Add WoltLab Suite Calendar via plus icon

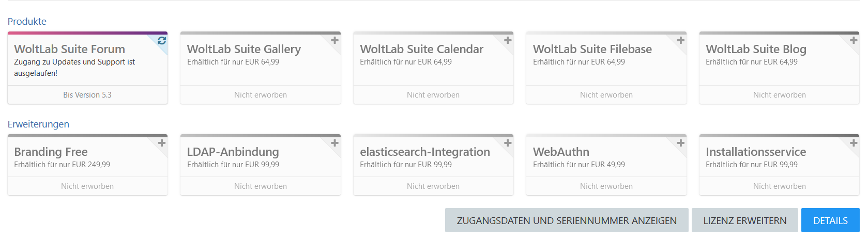508,40
